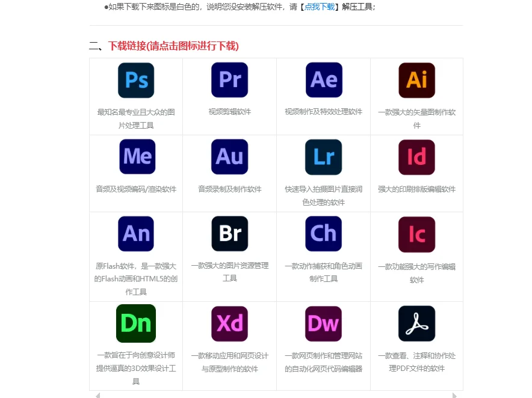Click the Dreamweaver Dw icon
The width and height of the screenshot is (532, 398).
(x=323, y=323)
